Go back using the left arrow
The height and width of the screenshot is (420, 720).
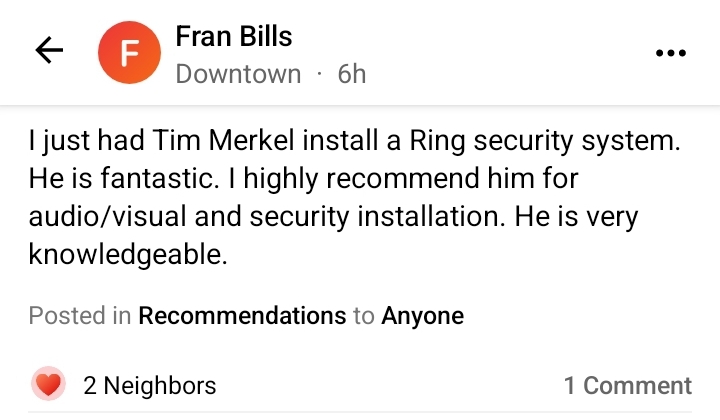click(49, 50)
